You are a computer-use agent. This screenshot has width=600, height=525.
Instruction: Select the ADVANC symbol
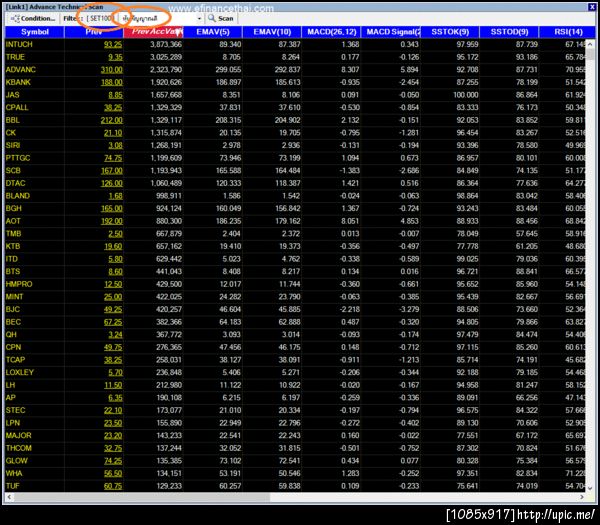click(21, 70)
